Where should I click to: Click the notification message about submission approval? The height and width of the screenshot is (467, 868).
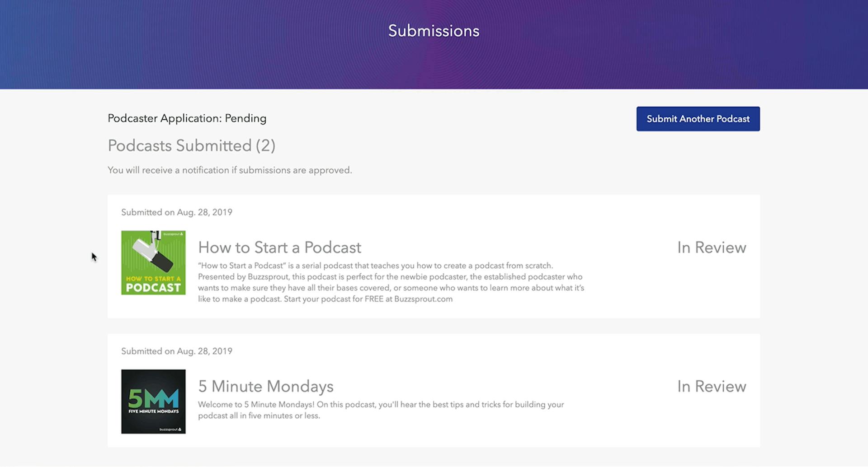[229, 170]
